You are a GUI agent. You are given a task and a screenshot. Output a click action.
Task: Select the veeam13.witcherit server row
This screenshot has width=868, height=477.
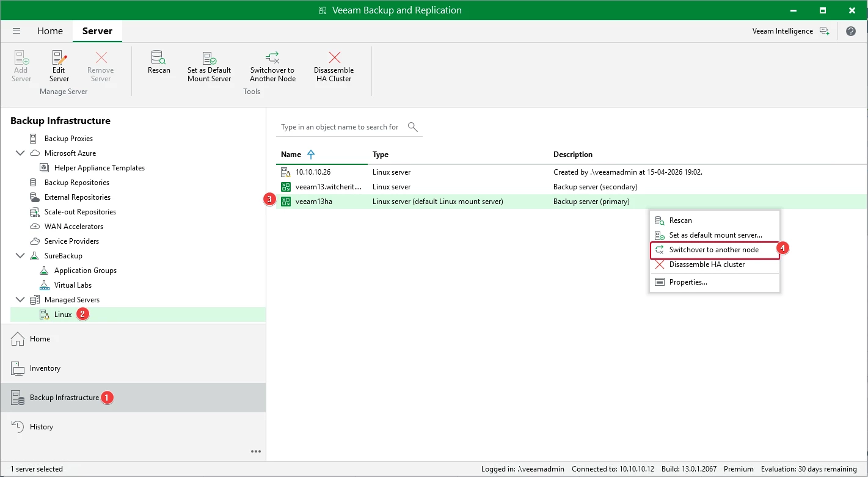[x=571, y=187]
